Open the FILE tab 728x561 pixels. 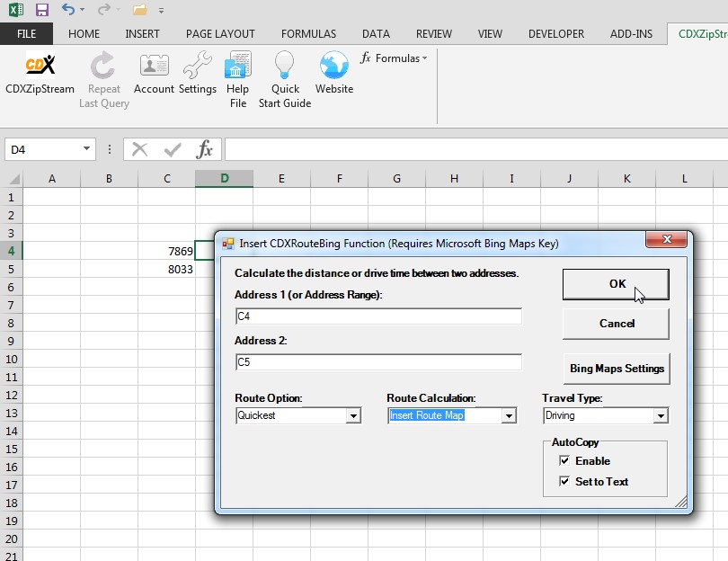click(x=26, y=34)
